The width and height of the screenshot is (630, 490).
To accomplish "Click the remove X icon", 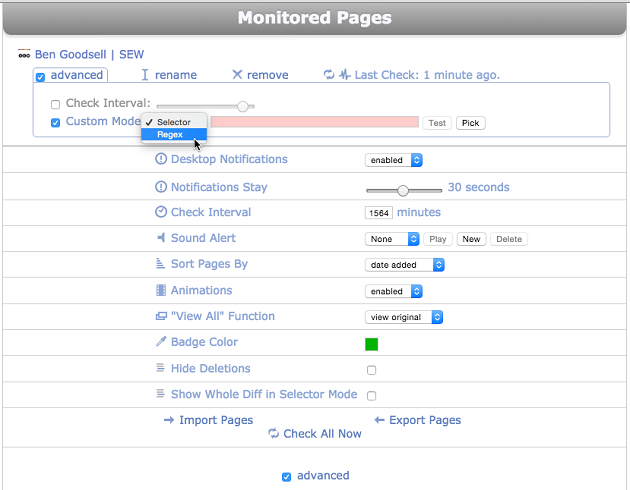I will click(237, 74).
